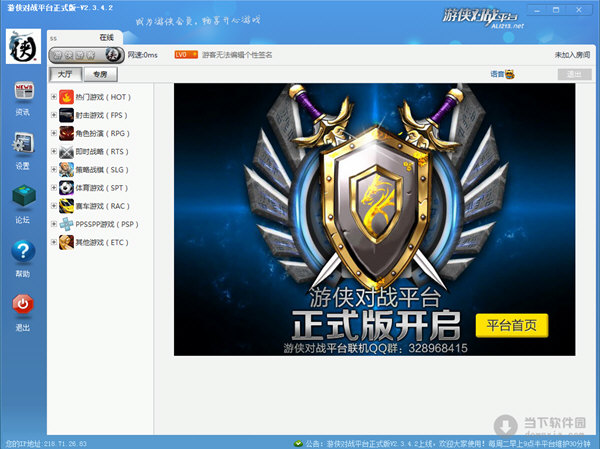Click the 体育游戏 (SPT) soccer ball icon
The width and height of the screenshot is (600, 449).
coord(66,188)
